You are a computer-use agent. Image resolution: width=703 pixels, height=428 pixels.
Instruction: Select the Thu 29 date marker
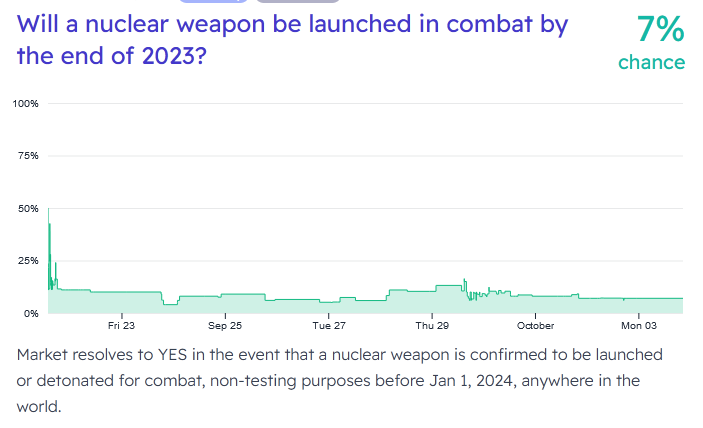point(432,326)
